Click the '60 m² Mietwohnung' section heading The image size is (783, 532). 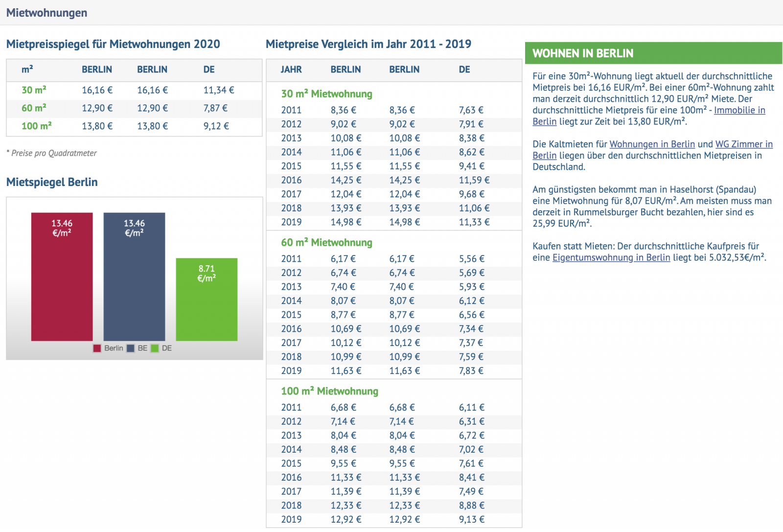coord(326,243)
